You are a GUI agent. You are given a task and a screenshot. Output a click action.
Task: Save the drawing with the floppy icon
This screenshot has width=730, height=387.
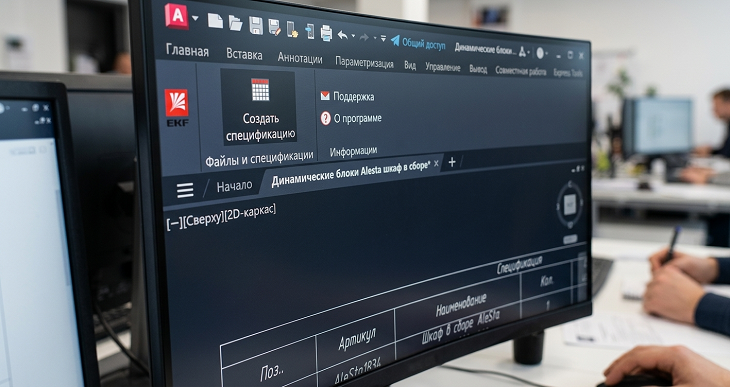click(x=256, y=25)
